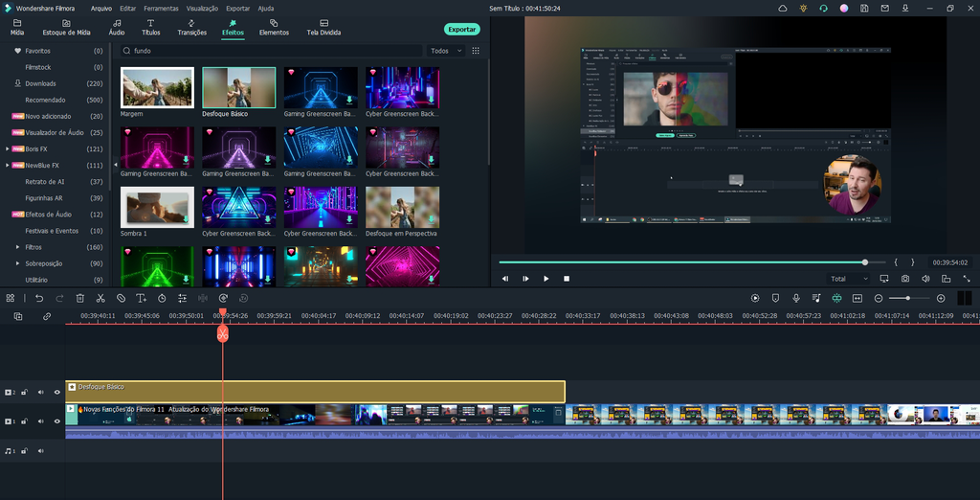Viewport: 980px width, 500px height.
Task: Click the zoom-to-fit timeline icon
Action: [857, 299]
